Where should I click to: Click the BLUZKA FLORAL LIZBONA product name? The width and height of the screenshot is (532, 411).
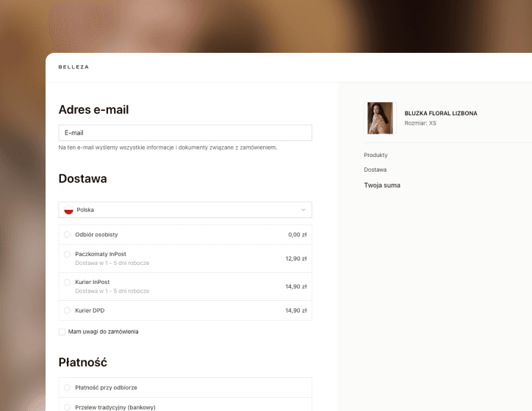[440, 113]
